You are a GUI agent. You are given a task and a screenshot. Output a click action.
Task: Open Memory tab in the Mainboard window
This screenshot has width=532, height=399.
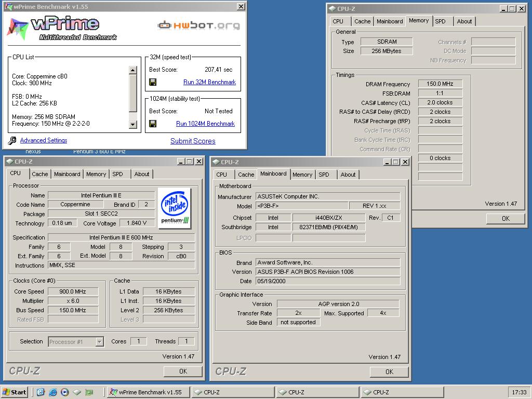pos(302,175)
